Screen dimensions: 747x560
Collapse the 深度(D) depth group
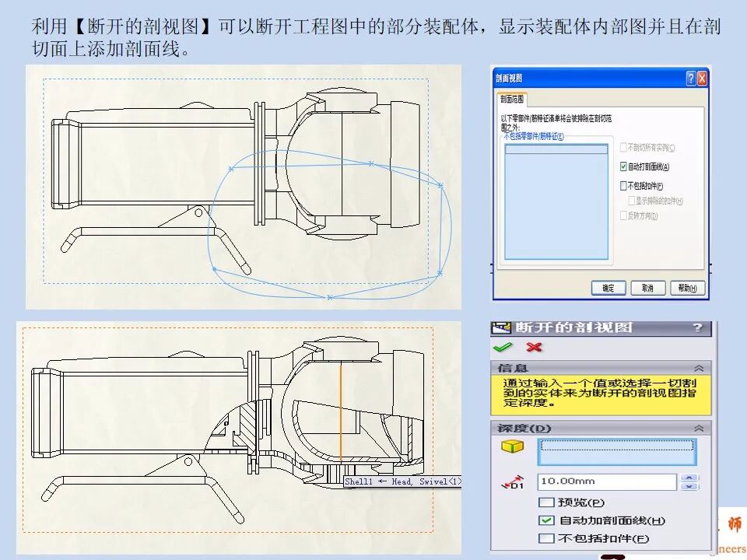(700, 427)
